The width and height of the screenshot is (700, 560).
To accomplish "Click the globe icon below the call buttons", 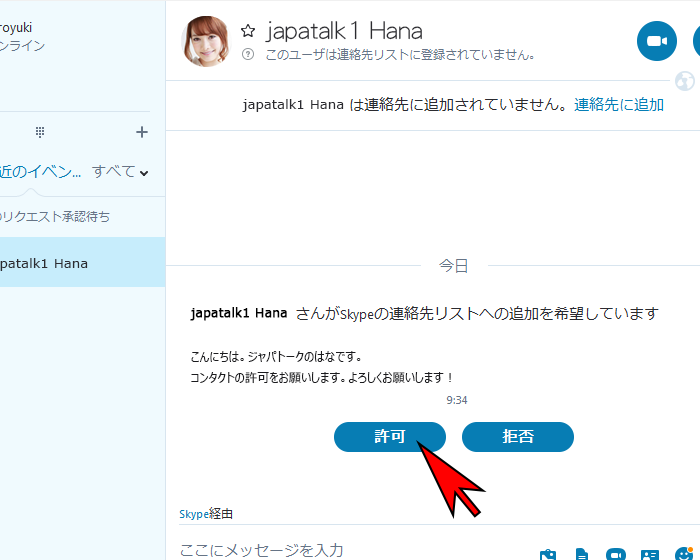I will pyautogui.click(x=684, y=81).
